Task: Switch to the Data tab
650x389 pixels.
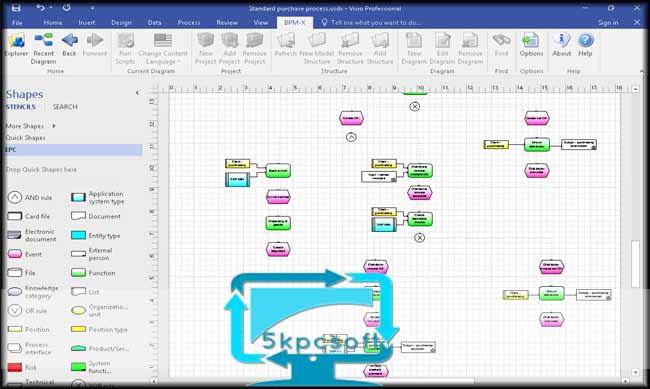Action: [155, 22]
